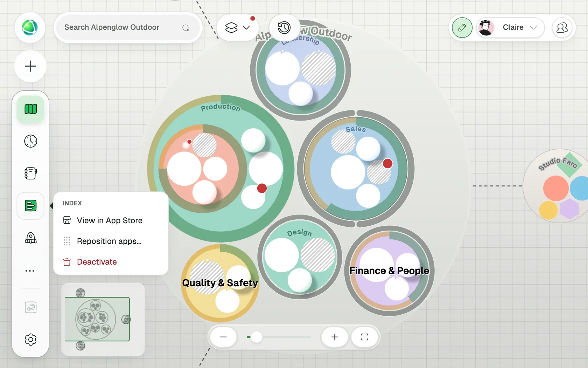Select the Production circle label
This screenshot has width=588, height=368.
pos(220,107)
